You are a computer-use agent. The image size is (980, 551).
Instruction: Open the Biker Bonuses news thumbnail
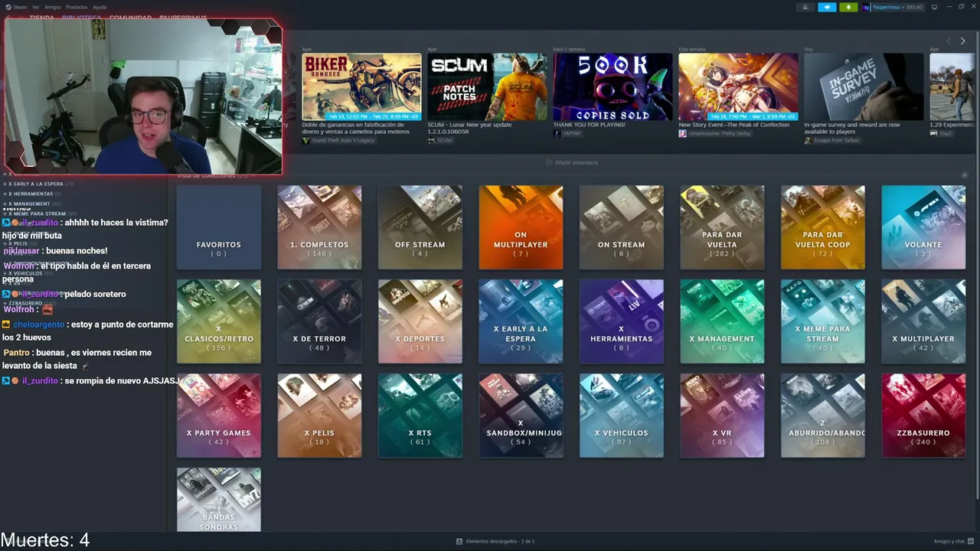(361, 86)
